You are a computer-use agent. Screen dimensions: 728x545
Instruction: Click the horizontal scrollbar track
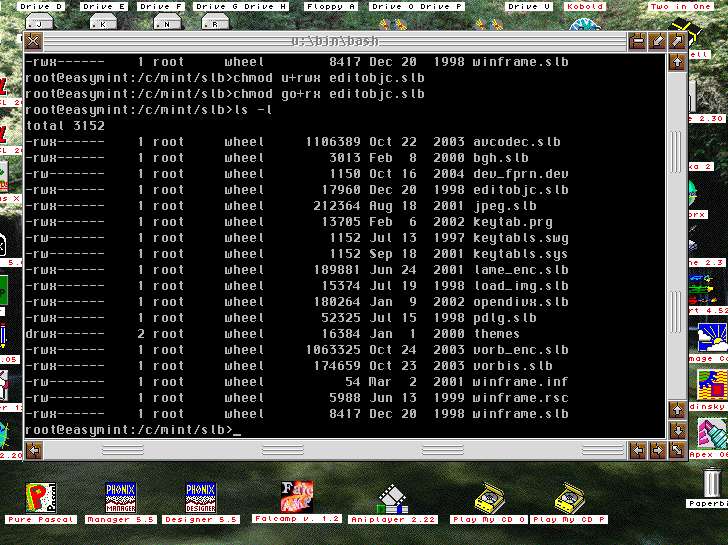coord(350,451)
